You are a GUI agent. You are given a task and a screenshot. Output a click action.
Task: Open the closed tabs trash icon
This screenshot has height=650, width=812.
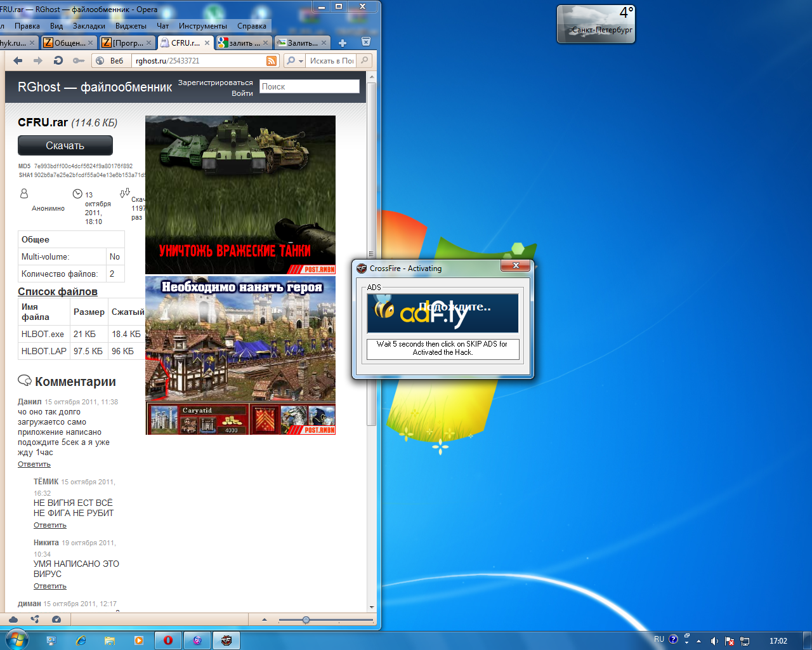(366, 42)
